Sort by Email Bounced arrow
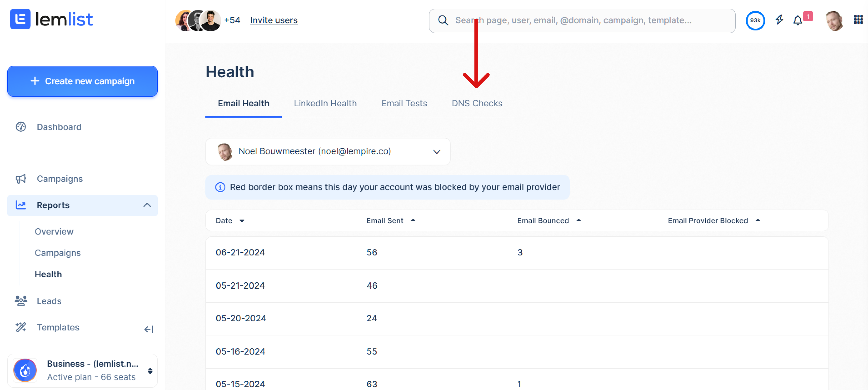 [578, 220]
